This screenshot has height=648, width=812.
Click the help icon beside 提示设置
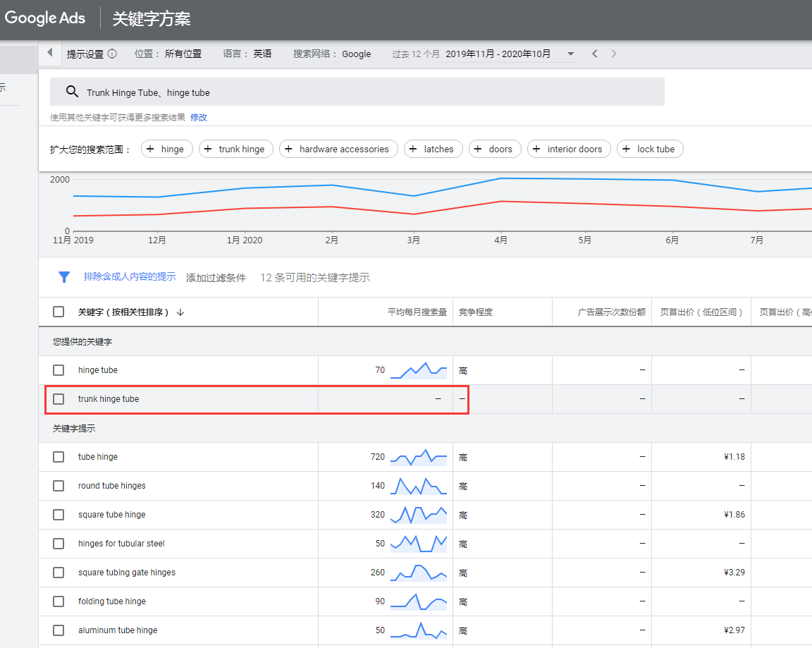click(x=112, y=54)
